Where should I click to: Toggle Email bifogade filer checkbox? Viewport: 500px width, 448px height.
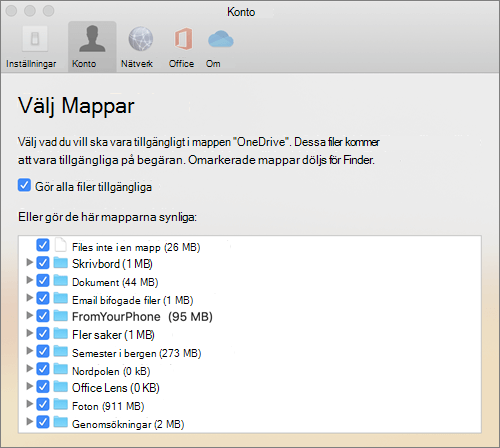point(43,298)
